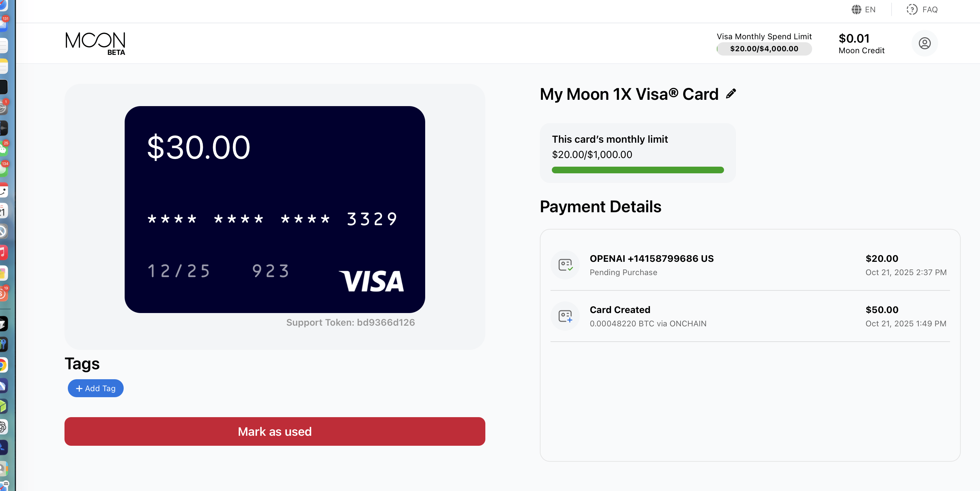Open the EN language selector

click(870, 10)
